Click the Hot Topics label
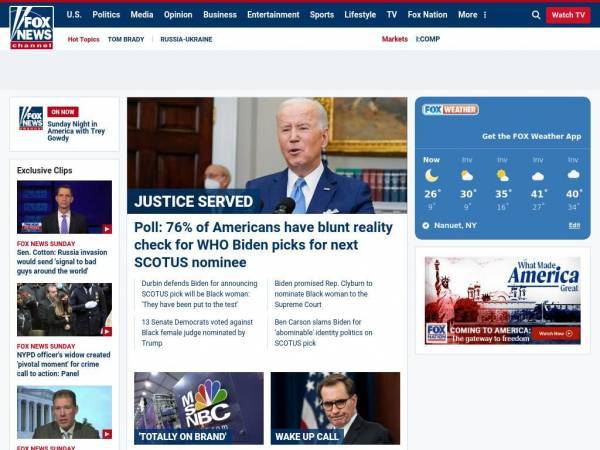 click(x=83, y=39)
